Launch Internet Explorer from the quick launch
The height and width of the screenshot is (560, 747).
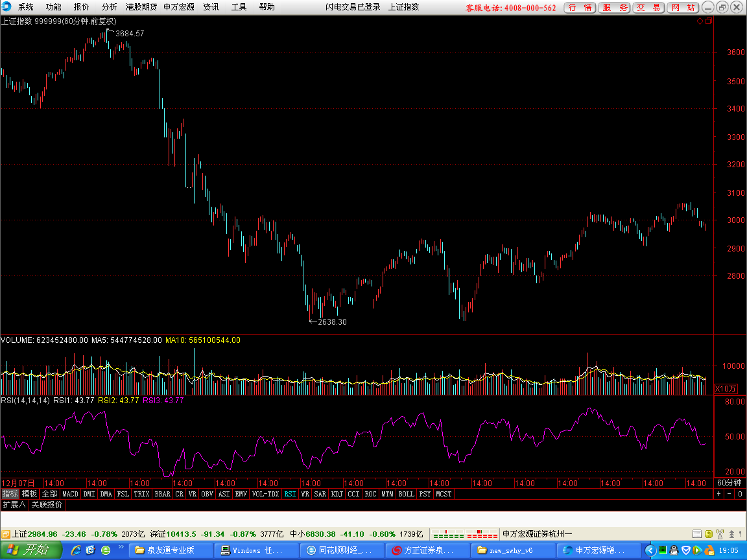[77, 550]
